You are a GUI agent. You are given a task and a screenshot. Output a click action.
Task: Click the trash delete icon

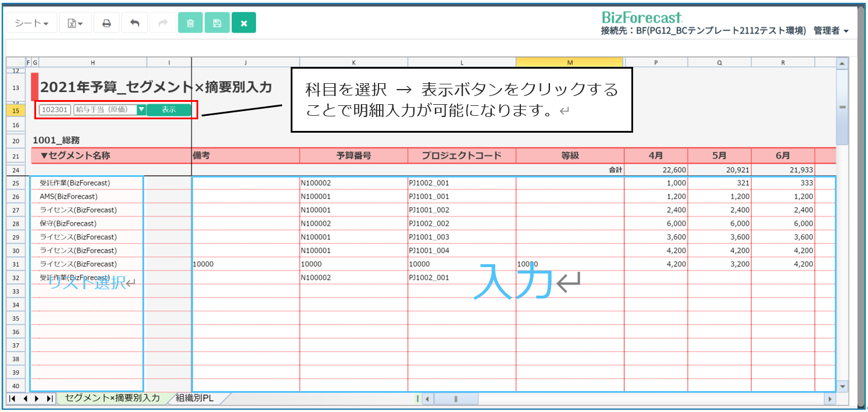pos(190,23)
